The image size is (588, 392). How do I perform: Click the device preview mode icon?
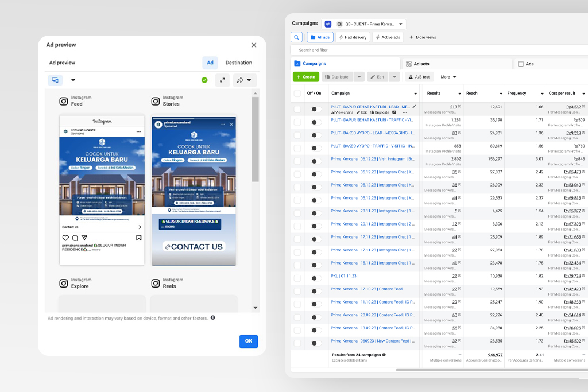pos(55,80)
